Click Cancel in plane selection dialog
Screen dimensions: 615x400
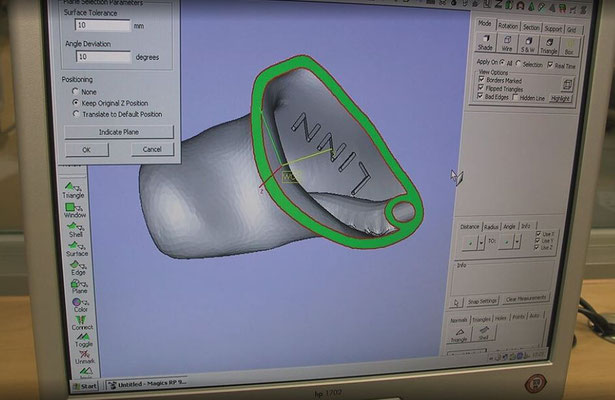[152, 149]
